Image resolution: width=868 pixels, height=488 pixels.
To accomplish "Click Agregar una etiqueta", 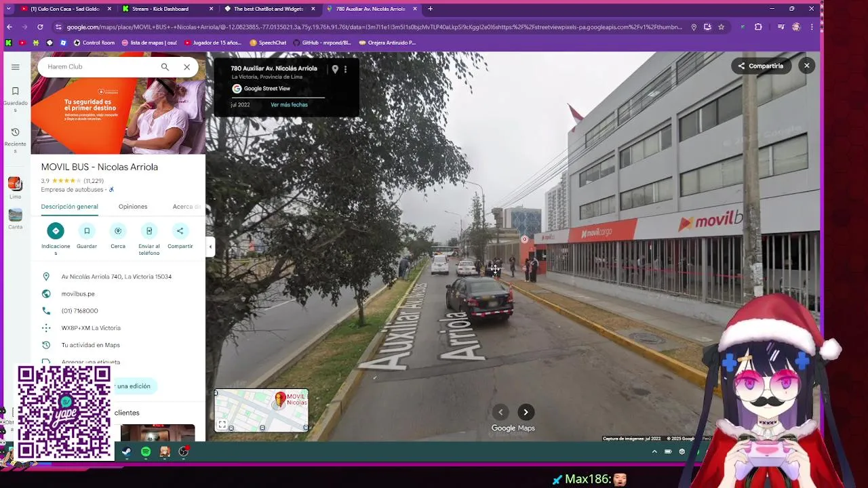I will pos(90,362).
